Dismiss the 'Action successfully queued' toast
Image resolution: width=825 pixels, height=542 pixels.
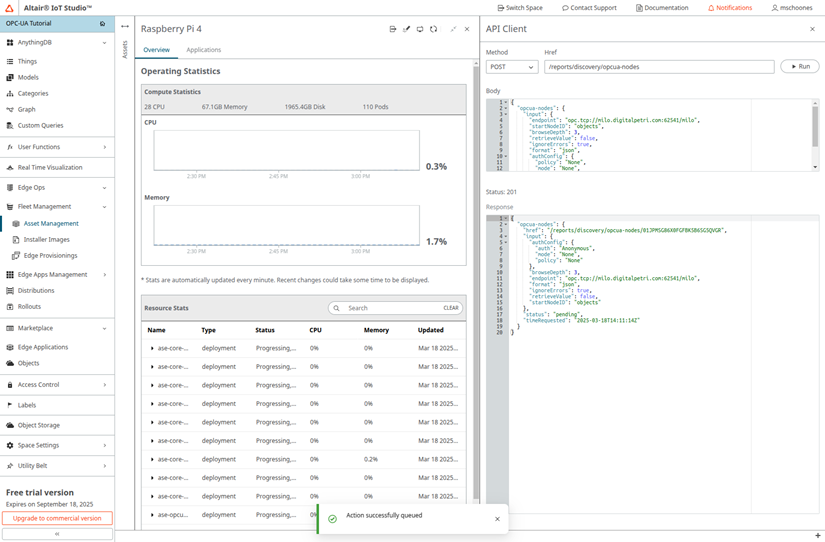click(497, 519)
